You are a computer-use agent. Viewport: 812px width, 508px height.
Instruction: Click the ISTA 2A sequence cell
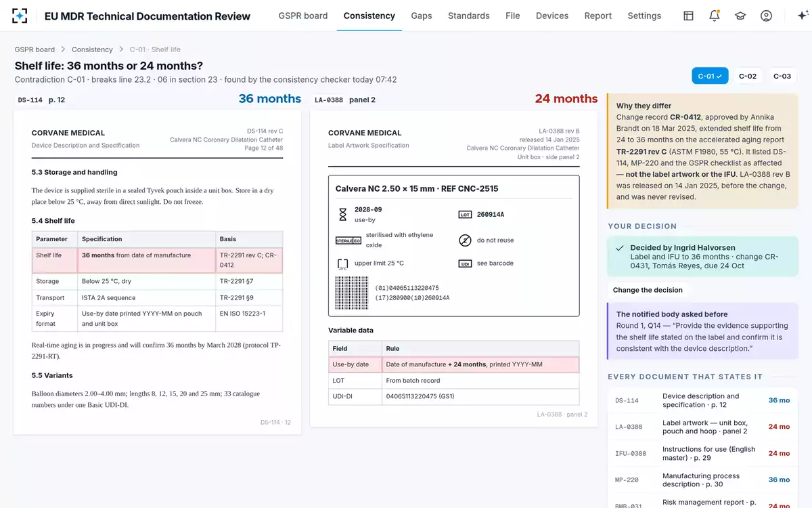tap(146, 298)
